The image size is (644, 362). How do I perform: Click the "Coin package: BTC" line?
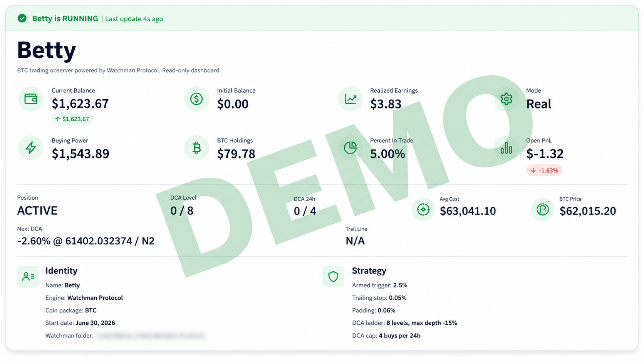coord(71,310)
